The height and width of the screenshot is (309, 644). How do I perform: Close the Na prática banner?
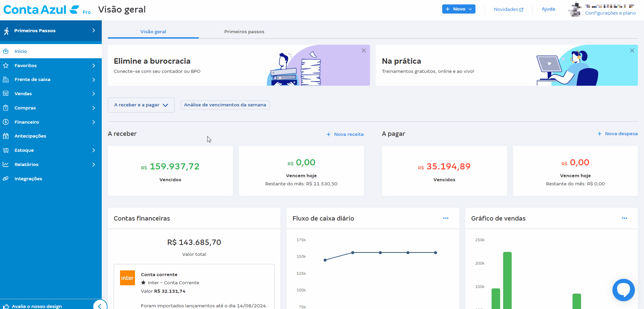click(x=632, y=50)
